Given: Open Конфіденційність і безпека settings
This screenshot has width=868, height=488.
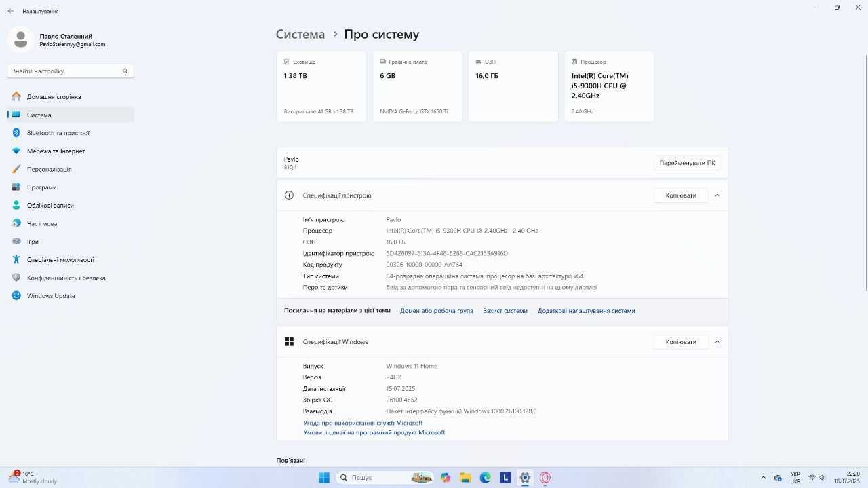Looking at the screenshot, I should (71, 278).
